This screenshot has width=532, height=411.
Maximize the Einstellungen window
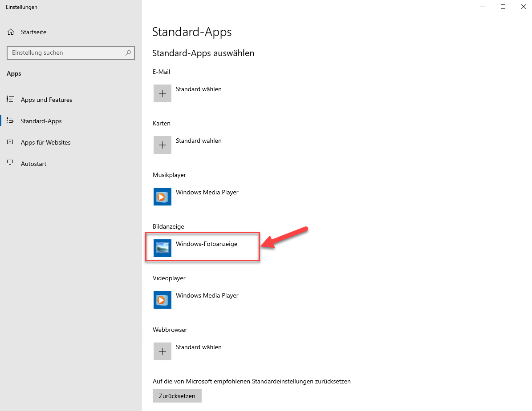point(503,7)
